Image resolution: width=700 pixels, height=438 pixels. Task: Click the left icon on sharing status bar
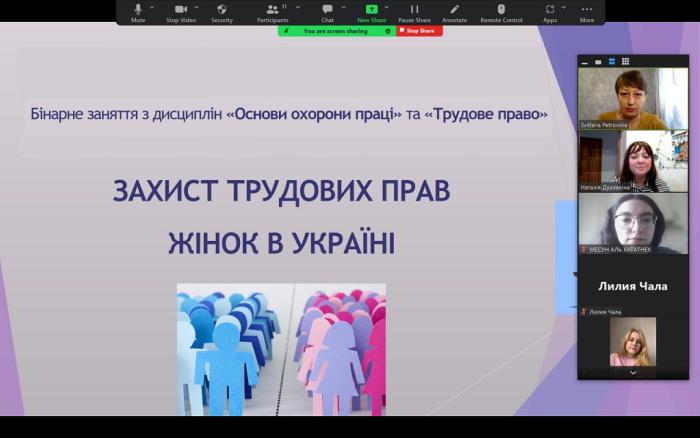287,31
